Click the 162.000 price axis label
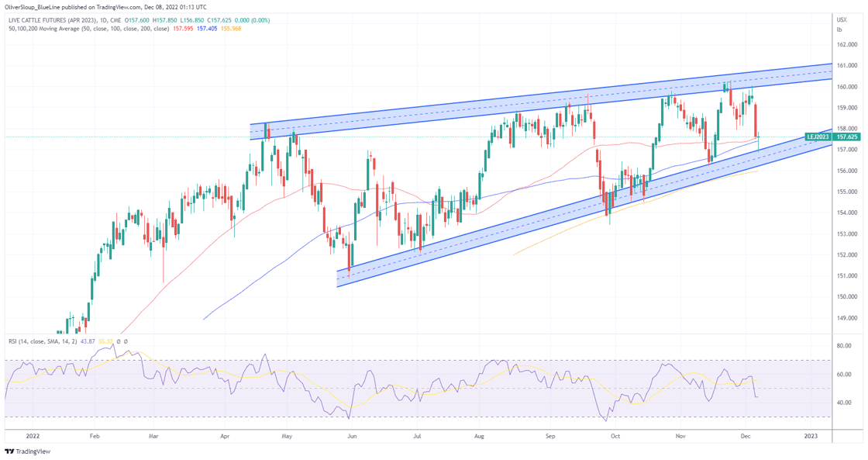The width and height of the screenshot is (868, 460). point(847,44)
